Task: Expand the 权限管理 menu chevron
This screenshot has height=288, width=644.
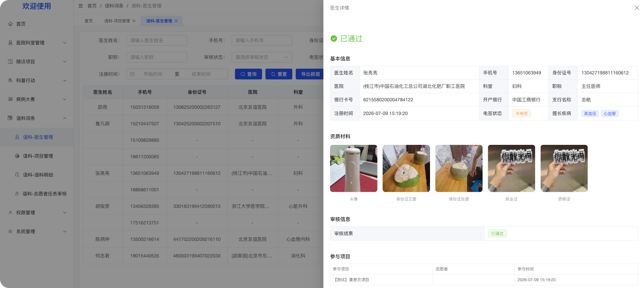Action: point(65,212)
